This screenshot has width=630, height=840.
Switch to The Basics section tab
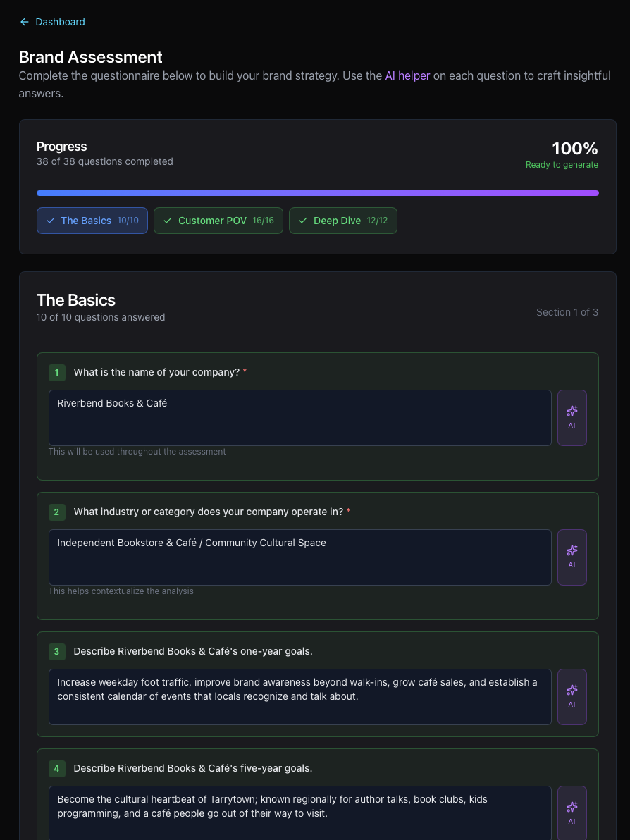(92, 221)
